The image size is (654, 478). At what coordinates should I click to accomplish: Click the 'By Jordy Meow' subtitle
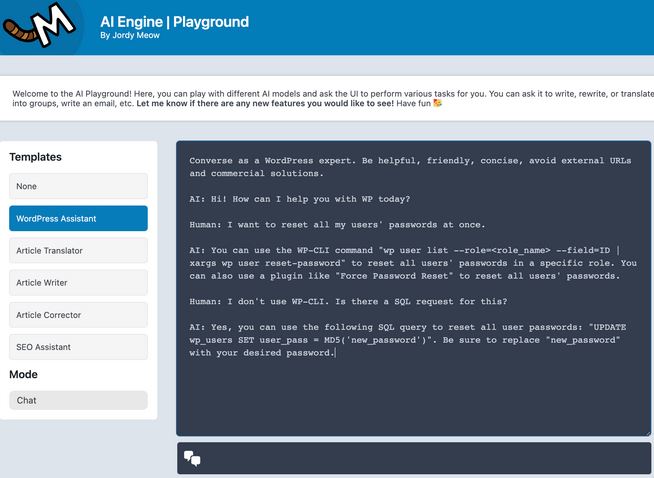[x=130, y=35]
